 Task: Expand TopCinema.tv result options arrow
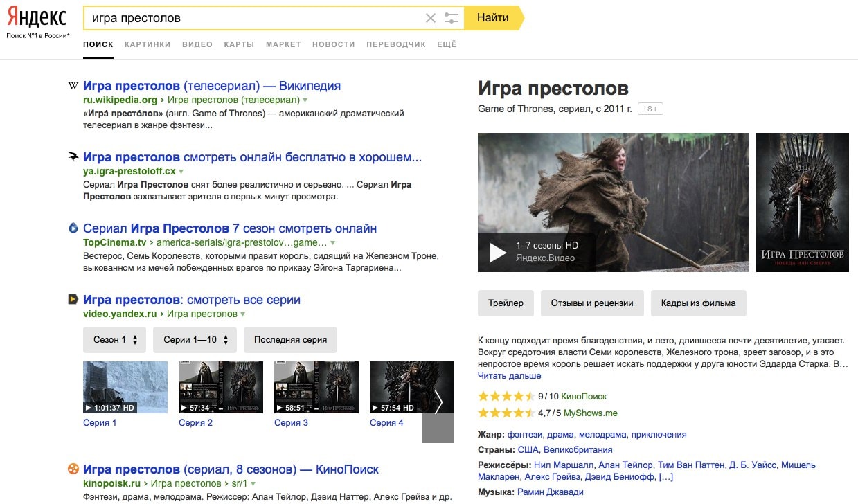point(332,243)
